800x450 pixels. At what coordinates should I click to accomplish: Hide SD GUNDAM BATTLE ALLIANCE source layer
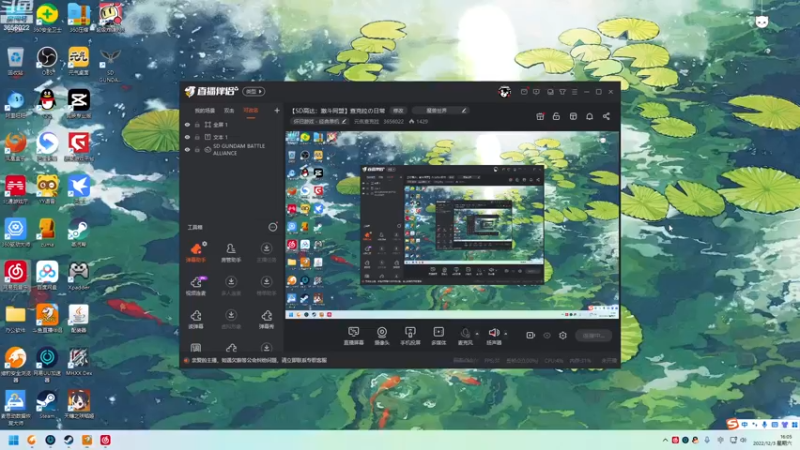pos(187,149)
